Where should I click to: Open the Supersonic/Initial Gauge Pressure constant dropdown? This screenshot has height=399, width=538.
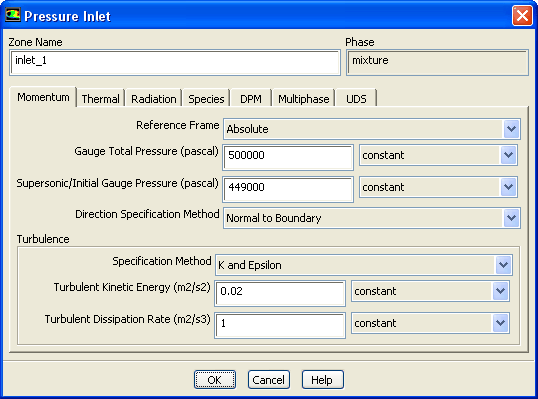click(x=438, y=187)
